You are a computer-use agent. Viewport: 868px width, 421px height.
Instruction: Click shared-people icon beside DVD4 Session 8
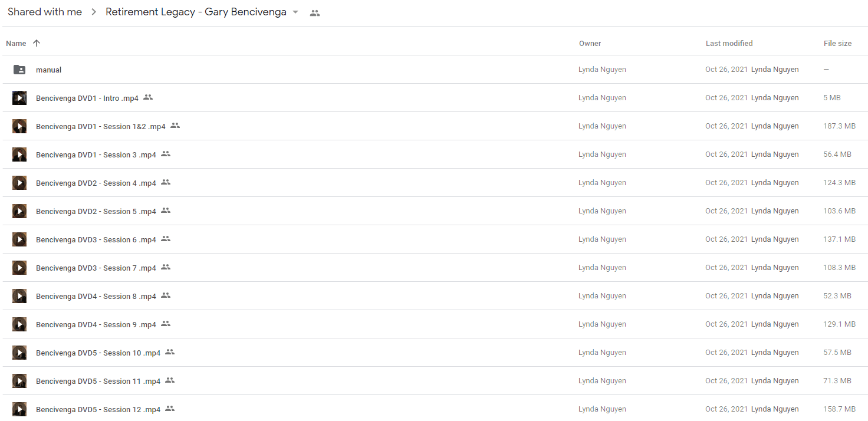pos(166,295)
